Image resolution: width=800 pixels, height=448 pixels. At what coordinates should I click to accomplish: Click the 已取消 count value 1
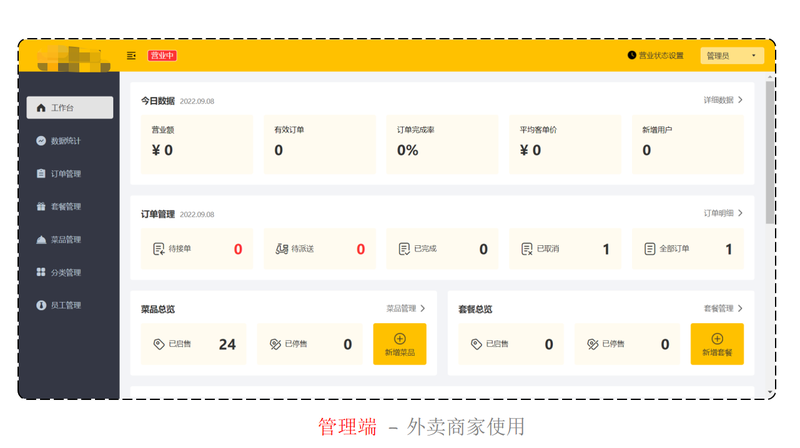[606, 249]
